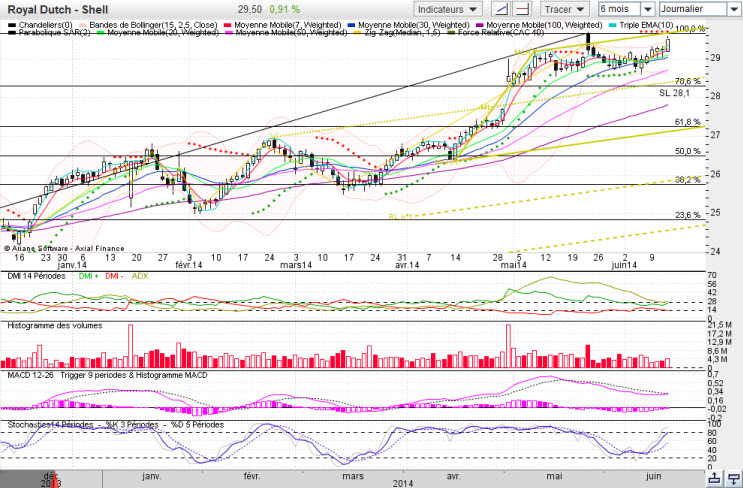Click the MACD 12-26 panel title
Viewport: 743px width, 488px height.
point(30,375)
